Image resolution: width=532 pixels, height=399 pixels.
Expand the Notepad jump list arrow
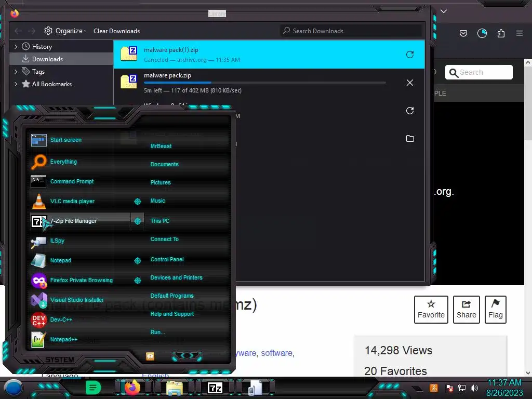tap(137, 261)
